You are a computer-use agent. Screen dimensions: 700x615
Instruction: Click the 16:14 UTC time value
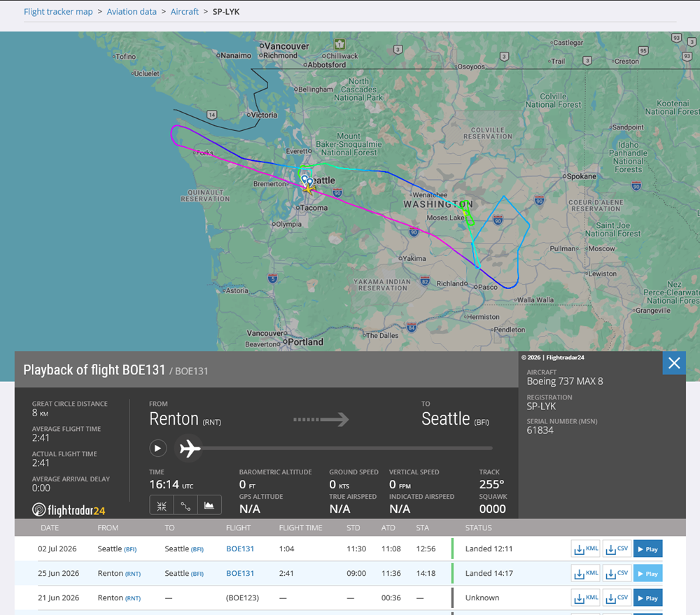coord(171,485)
